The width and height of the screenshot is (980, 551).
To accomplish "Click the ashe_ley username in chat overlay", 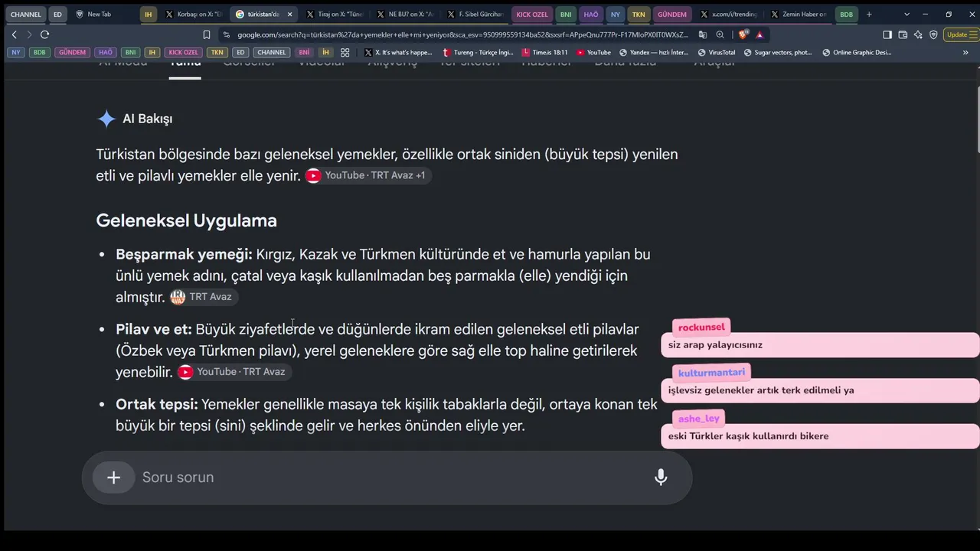I will click(699, 419).
